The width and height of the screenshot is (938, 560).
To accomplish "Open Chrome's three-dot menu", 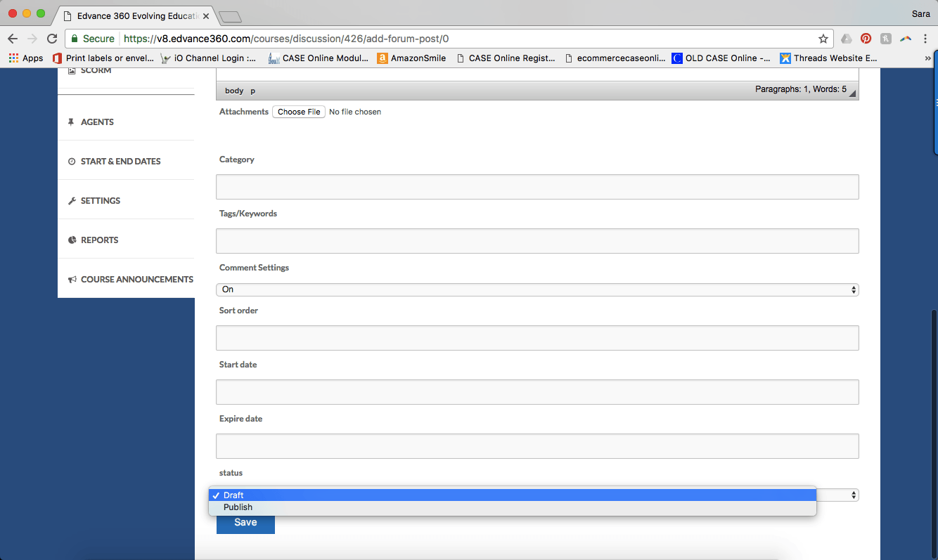I will pos(925,39).
